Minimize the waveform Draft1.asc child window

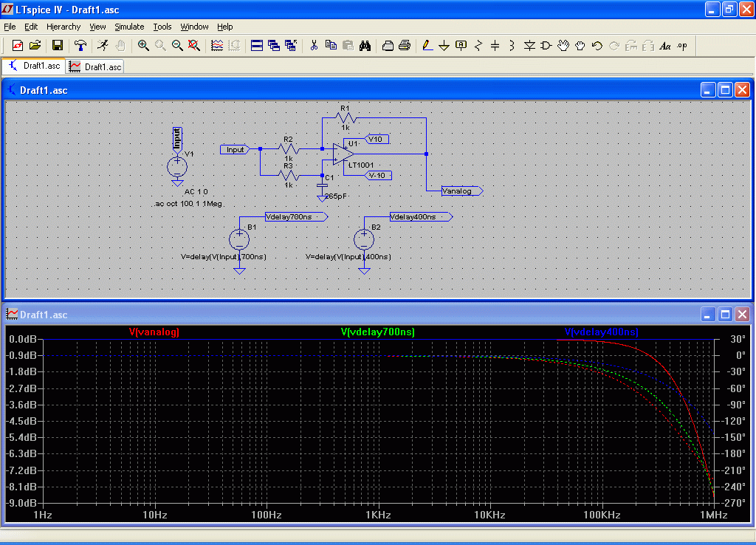(x=707, y=315)
